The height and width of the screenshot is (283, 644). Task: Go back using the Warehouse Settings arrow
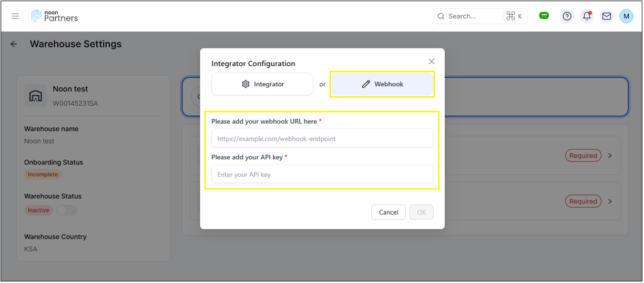point(14,44)
